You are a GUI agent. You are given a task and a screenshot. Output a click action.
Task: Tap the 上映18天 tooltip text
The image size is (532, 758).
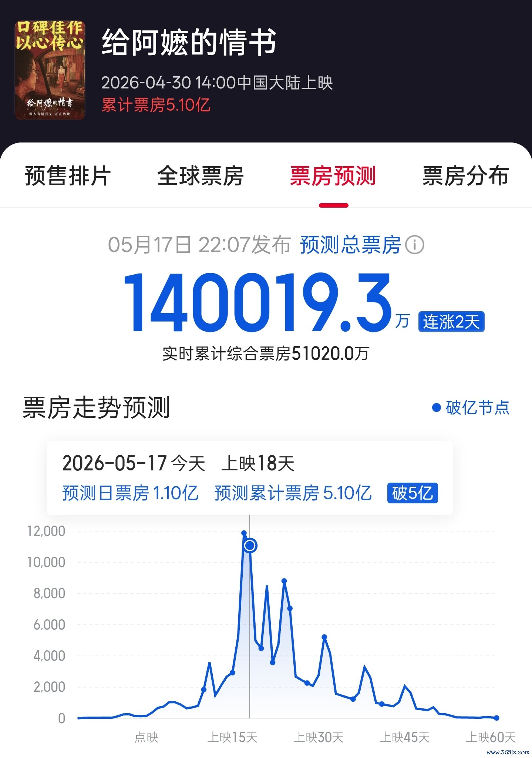coord(257,463)
